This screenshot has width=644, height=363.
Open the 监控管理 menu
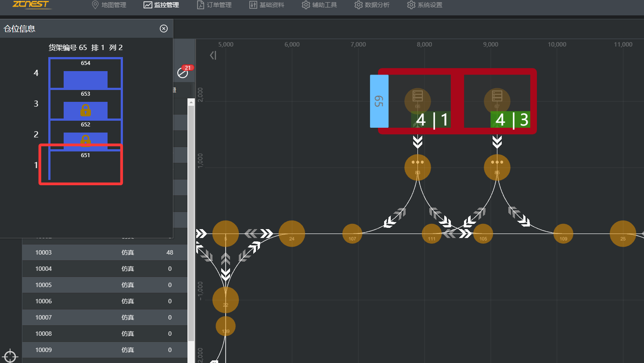click(x=162, y=5)
